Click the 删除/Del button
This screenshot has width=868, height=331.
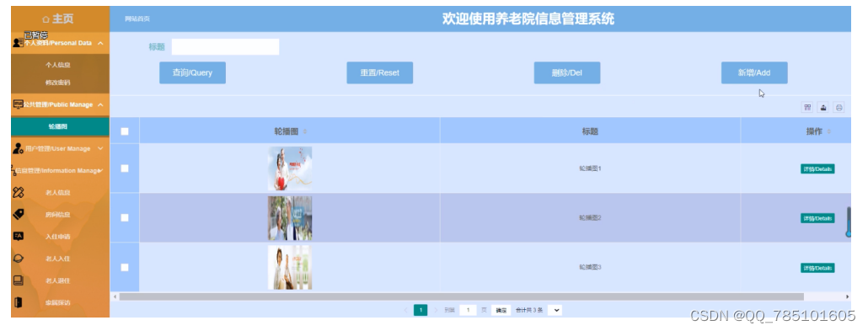pyautogui.click(x=567, y=72)
